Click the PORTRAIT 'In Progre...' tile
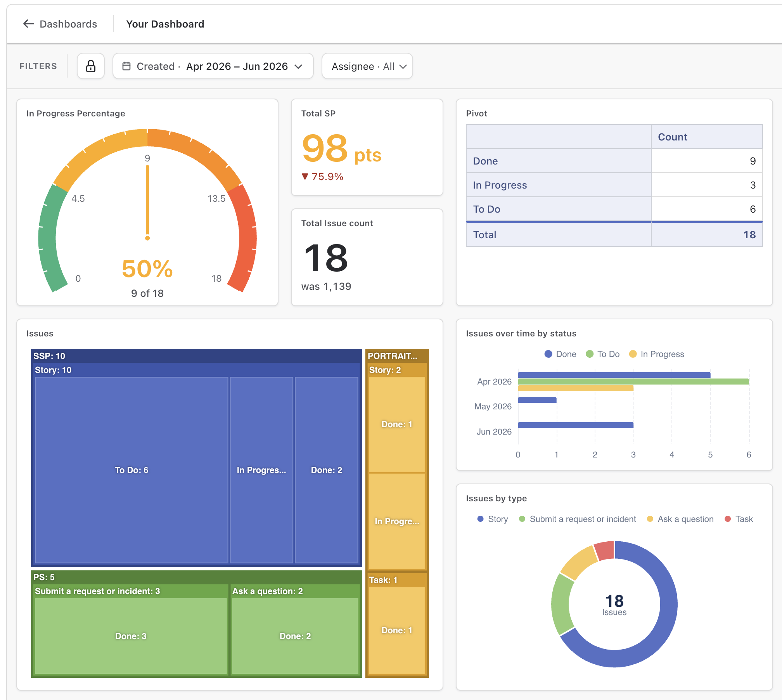This screenshot has height=700, width=782. [397, 521]
